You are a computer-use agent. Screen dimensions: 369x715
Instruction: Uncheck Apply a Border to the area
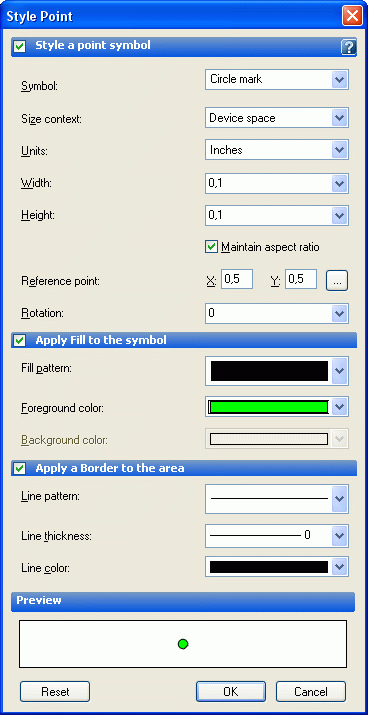(20, 468)
